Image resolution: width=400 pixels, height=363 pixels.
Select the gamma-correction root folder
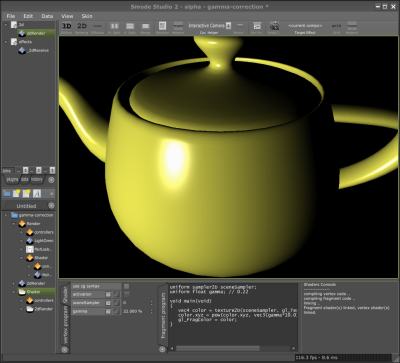point(36,215)
